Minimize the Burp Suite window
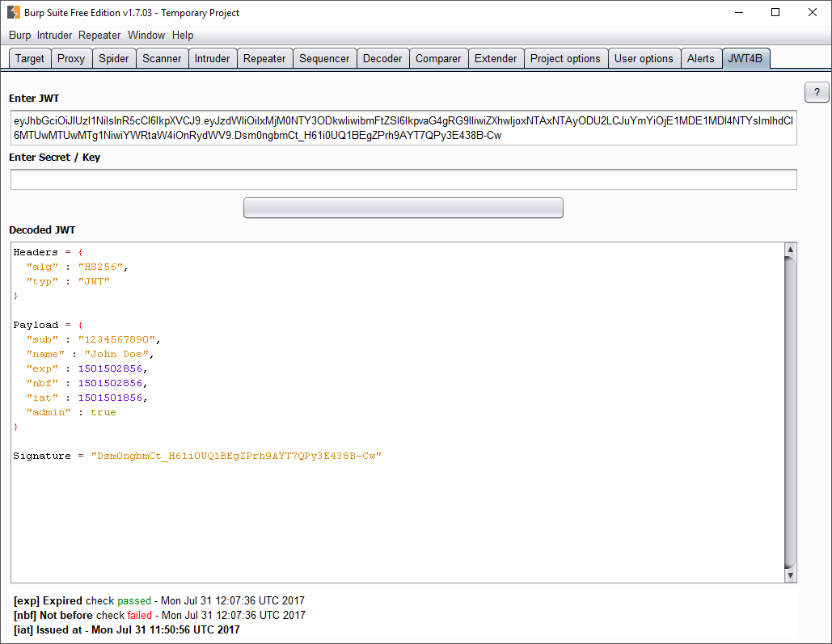This screenshot has width=832, height=644. tap(739, 12)
